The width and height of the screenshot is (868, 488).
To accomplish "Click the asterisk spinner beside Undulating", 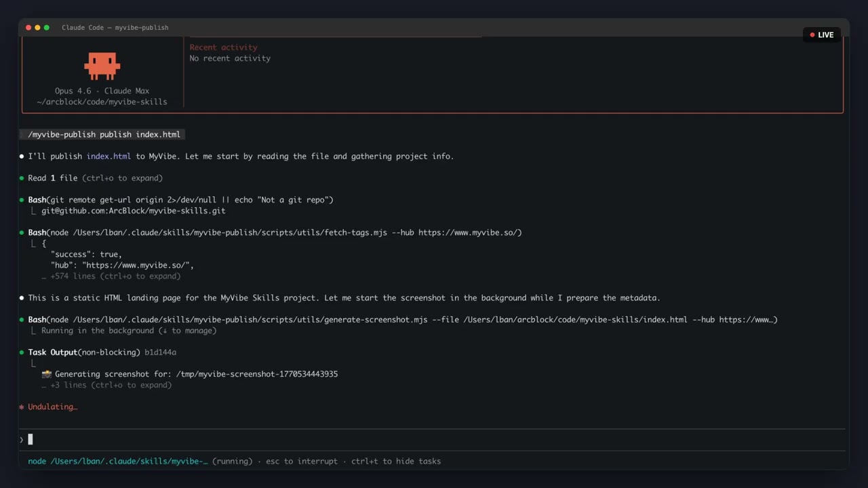I will pos(22,407).
